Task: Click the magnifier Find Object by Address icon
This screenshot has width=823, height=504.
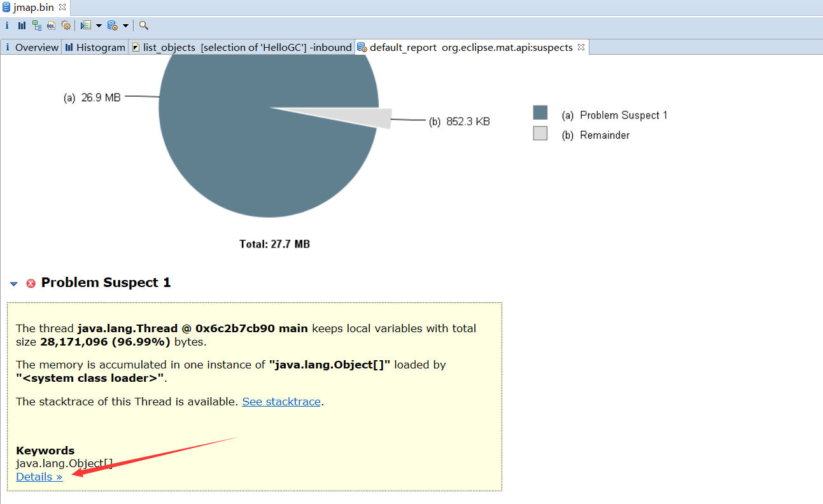Action: pyautogui.click(x=144, y=25)
